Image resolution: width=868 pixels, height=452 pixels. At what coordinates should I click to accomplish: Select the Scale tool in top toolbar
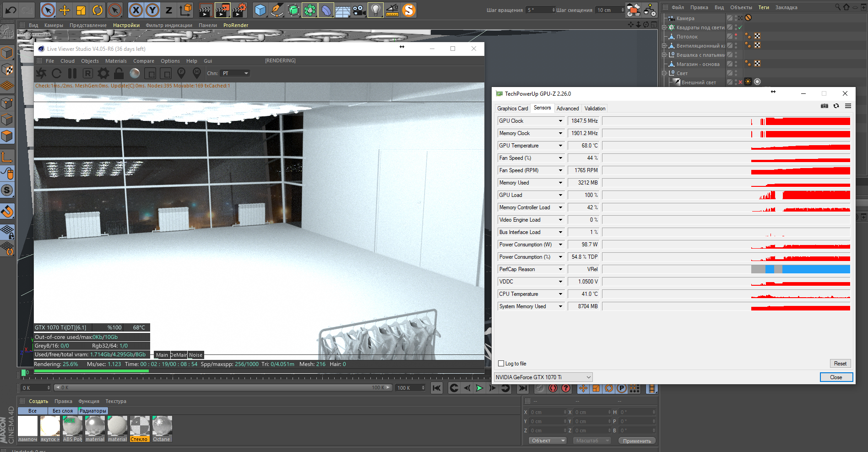click(81, 10)
